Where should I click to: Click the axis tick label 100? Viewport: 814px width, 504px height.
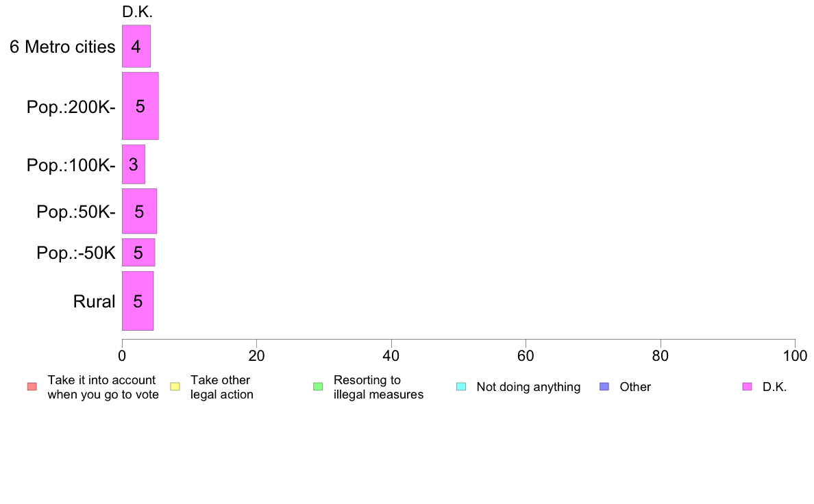(795, 355)
